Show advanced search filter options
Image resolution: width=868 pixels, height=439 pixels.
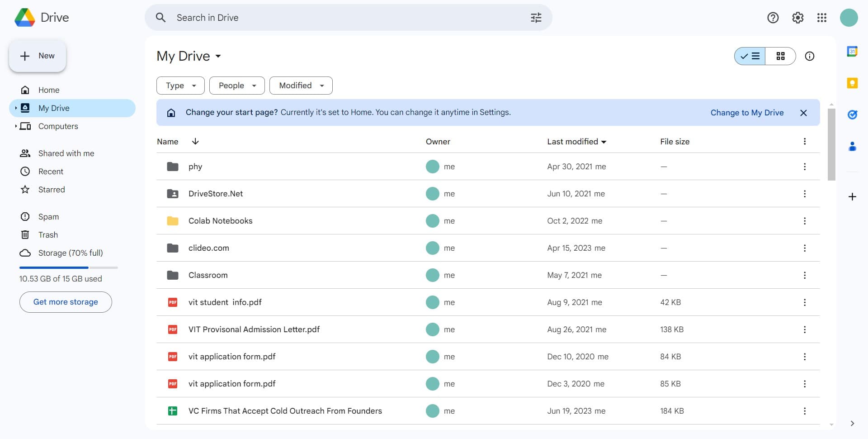point(536,18)
